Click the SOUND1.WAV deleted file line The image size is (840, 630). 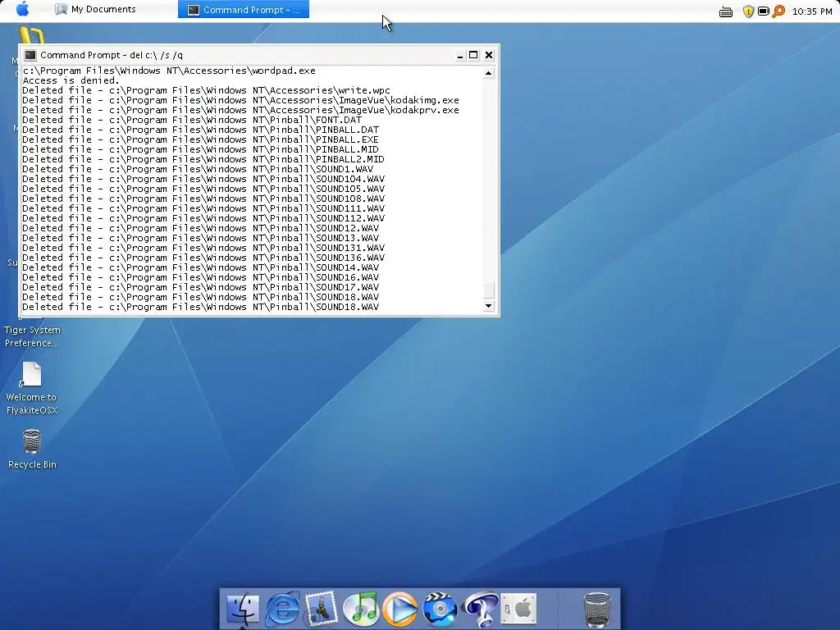(198, 169)
